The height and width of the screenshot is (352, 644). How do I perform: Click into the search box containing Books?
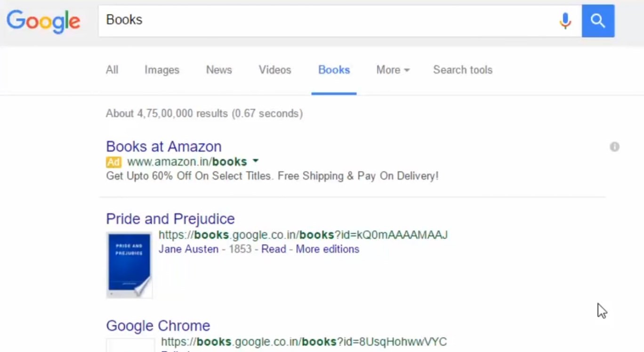pyautogui.click(x=325, y=20)
